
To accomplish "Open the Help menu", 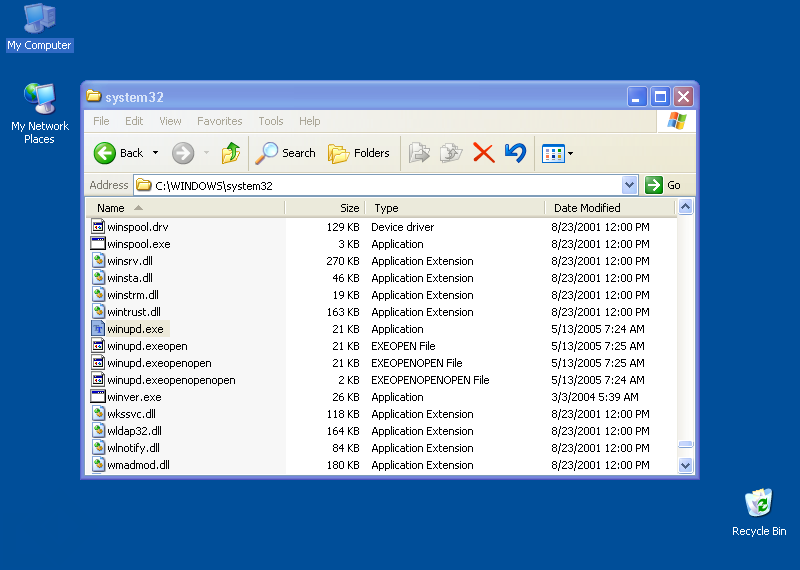I will pos(309,121).
